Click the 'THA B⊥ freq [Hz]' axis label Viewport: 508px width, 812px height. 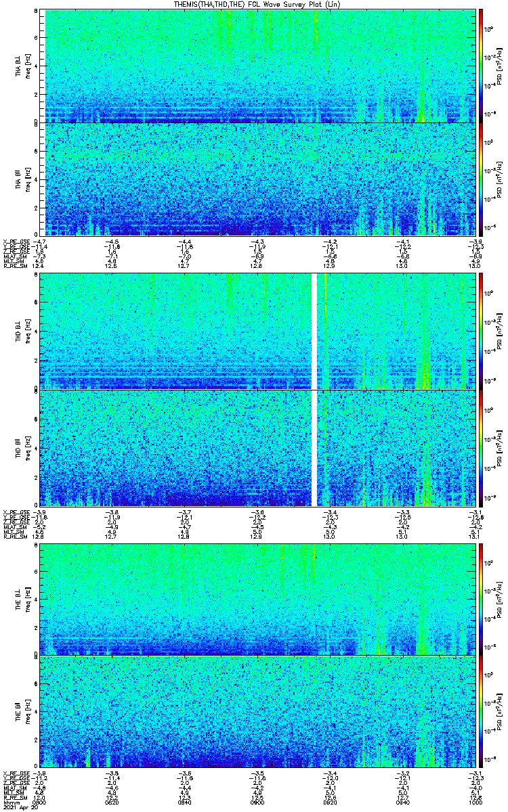click(23, 66)
